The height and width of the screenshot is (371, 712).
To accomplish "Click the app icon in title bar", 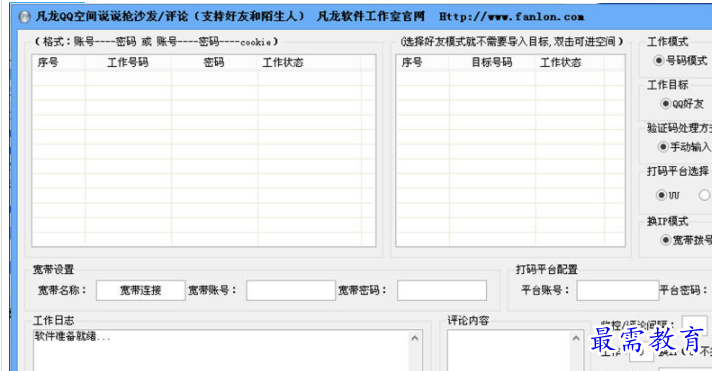I will point(24,17).
